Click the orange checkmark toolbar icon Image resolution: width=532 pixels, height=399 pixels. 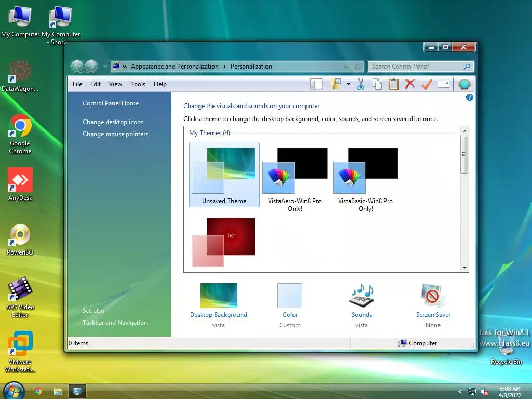pos(427,84)
